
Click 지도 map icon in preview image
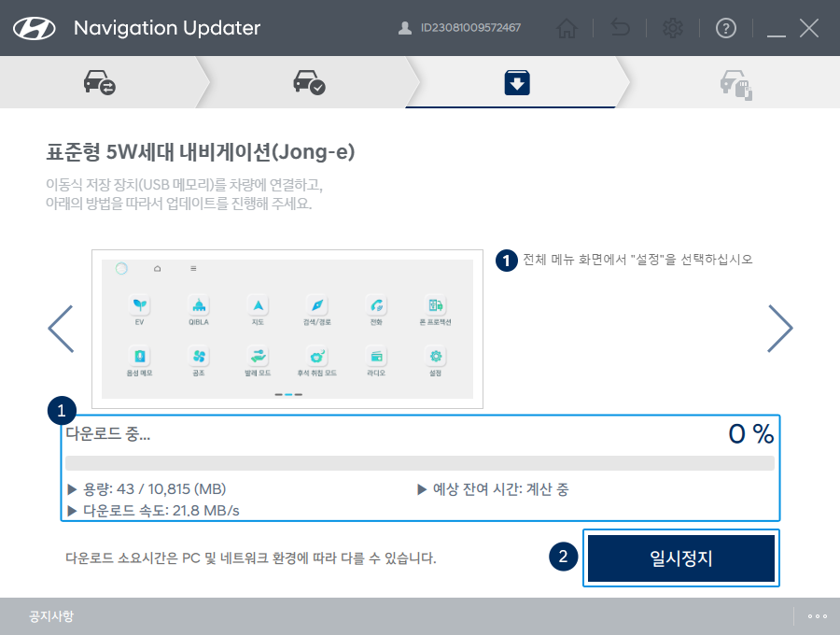pyautogui.click(x=259, y=305)
